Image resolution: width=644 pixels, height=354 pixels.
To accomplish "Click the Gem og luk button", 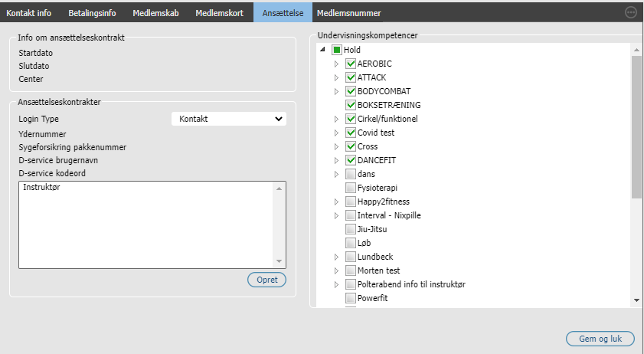I will coord(600,339).
